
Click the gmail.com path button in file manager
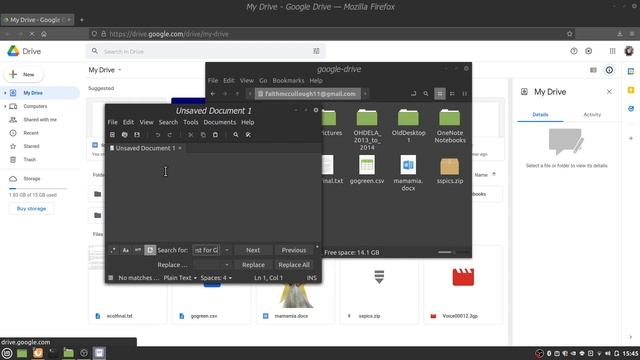pyautogui.click(x=308, y=93)
